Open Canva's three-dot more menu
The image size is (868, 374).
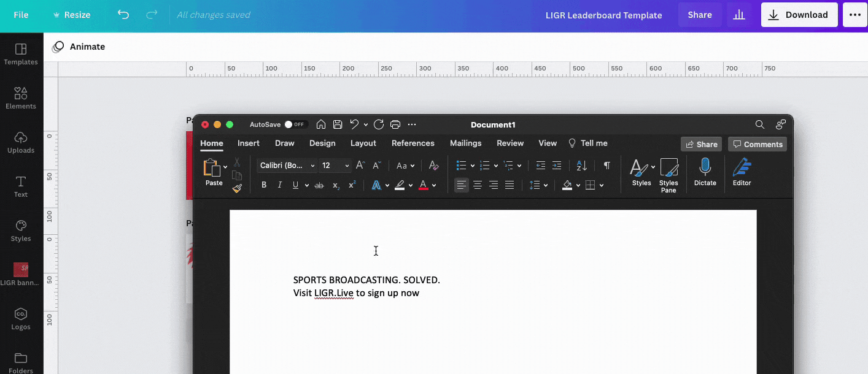(x=855, y=15)
